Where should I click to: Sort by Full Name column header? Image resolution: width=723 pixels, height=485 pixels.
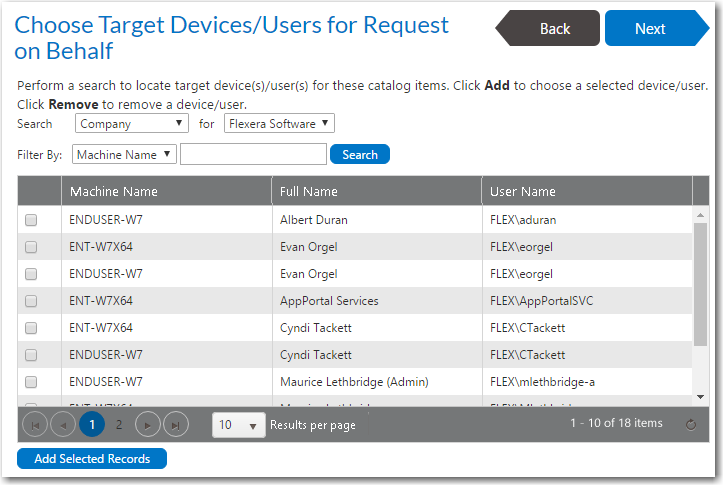(x=309, y=192)
